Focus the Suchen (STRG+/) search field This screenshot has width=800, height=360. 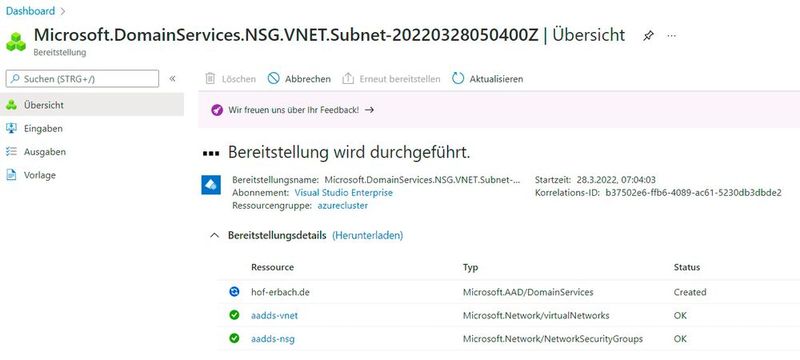[x=82, y=79]
